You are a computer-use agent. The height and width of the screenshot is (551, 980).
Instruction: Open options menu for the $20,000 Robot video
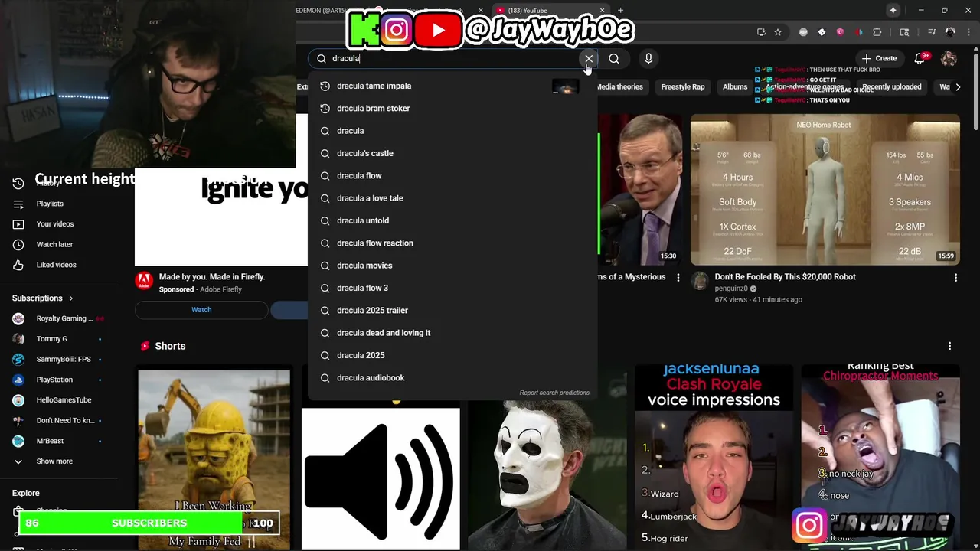tap(955, 278)
